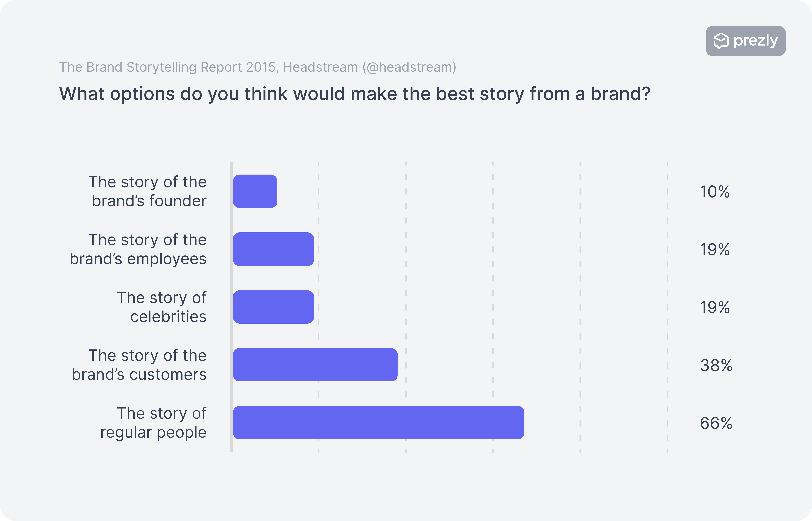The image size is (812, 521).
Task: Click the 66% value label
Action: pyautogui.click(x=716, y=423)
